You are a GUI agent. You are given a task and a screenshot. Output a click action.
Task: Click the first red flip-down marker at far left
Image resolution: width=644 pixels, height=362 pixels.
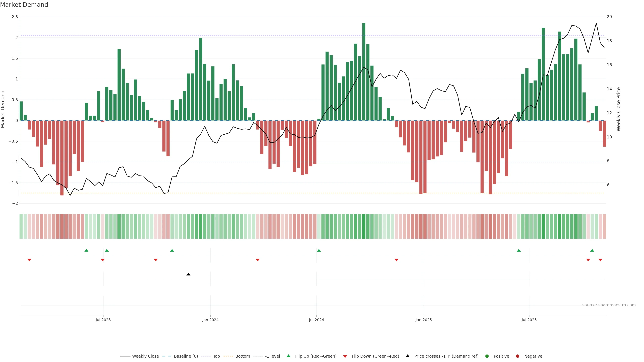click(29, 260)
